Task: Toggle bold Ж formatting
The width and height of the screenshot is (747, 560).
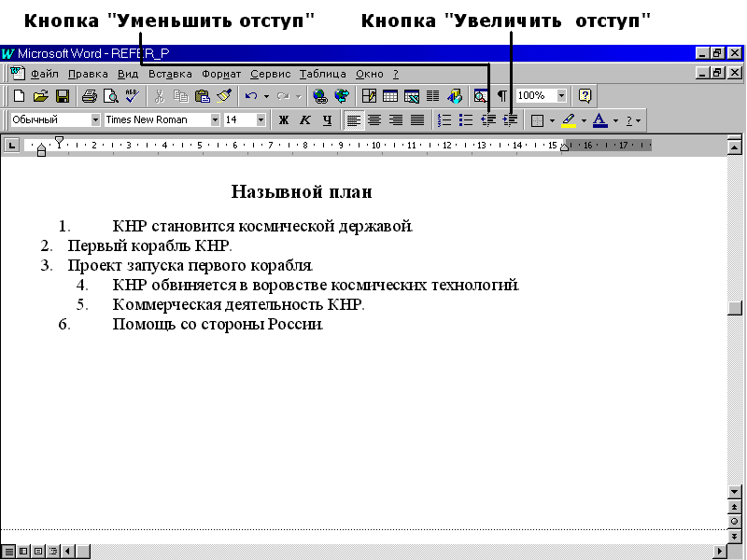Action: pos(284,120)
